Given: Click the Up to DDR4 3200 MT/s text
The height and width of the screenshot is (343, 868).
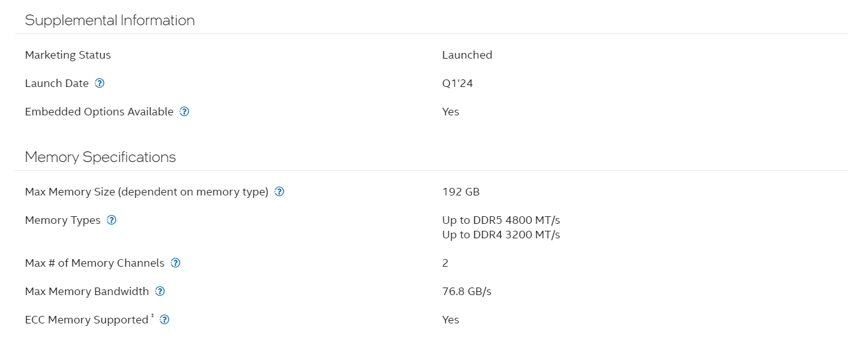Looking at the screenshot, I should [501, 235].
